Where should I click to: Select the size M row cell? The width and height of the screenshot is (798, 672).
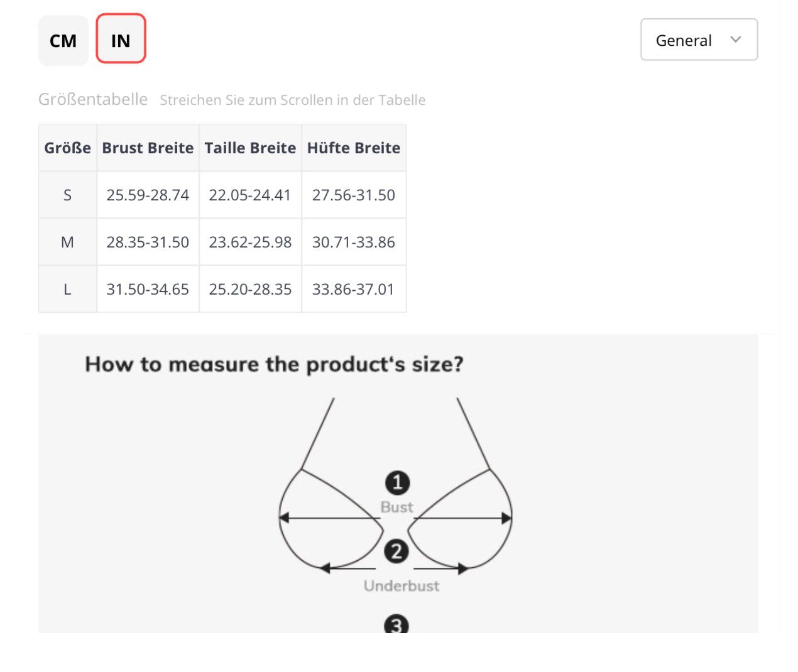(67, 242)
